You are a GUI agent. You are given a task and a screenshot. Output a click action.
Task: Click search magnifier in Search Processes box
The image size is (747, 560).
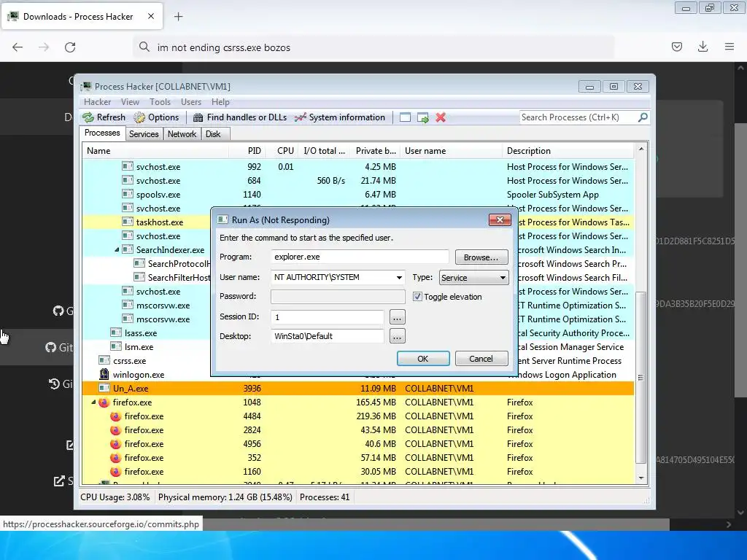(643, 117)
